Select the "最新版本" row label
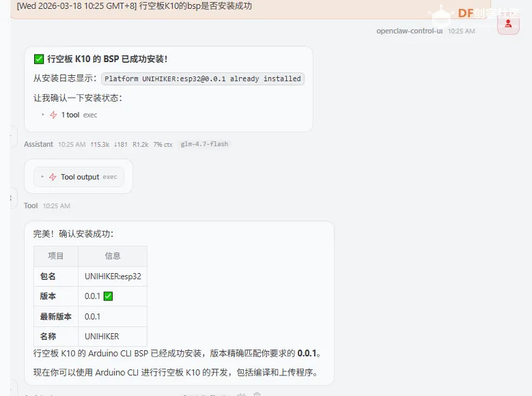The height and width of the screenshot is (396, 532). click(x=55, y=317)
